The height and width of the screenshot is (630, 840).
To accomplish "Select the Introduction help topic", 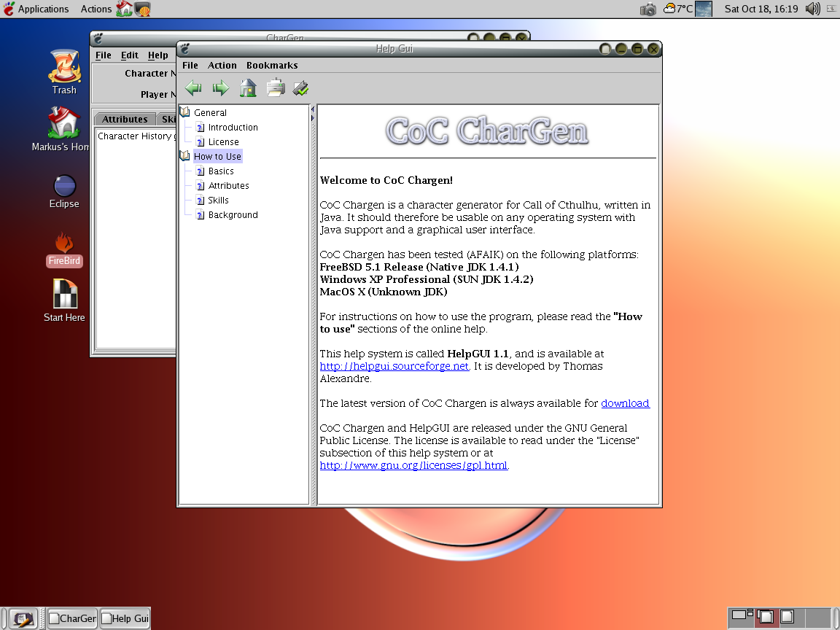I will [233, 127].
